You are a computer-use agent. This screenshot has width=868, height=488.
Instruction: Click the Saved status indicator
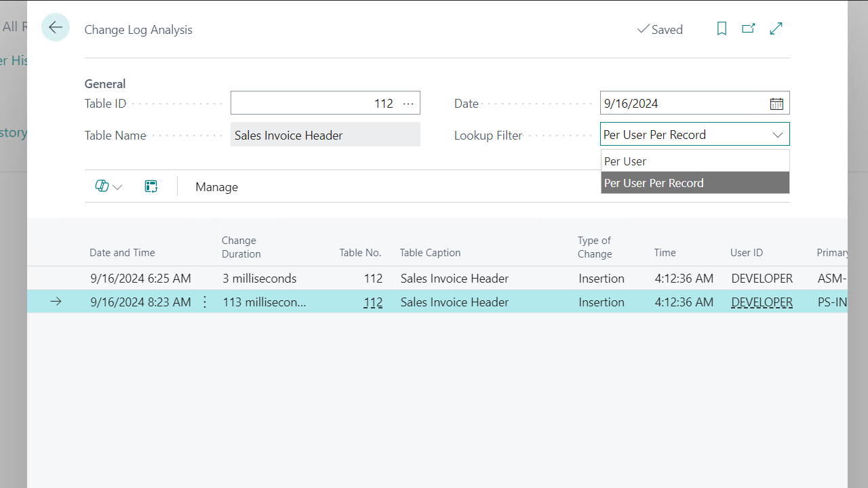click(x=660, y=29)
